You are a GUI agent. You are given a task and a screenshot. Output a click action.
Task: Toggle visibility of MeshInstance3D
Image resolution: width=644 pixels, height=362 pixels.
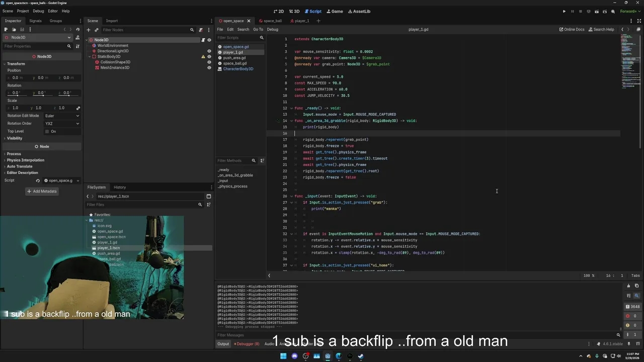coord(209,67)
